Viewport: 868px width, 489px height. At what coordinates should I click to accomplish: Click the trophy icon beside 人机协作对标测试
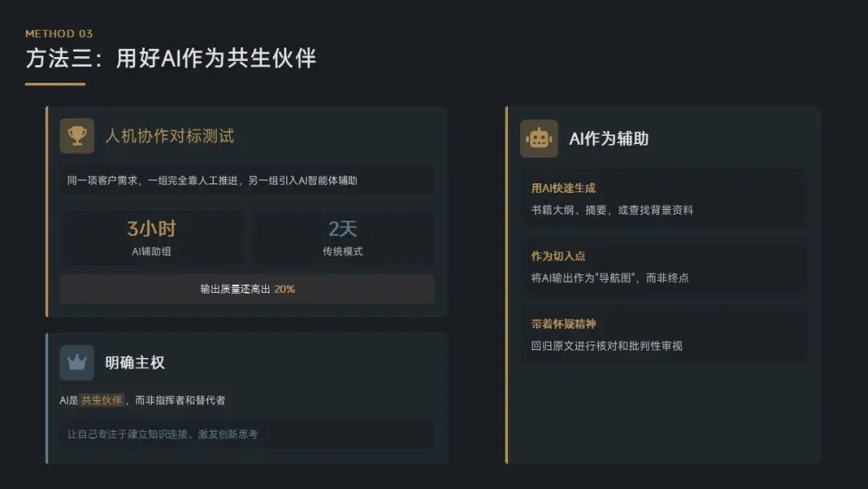(x=77, y=136)
